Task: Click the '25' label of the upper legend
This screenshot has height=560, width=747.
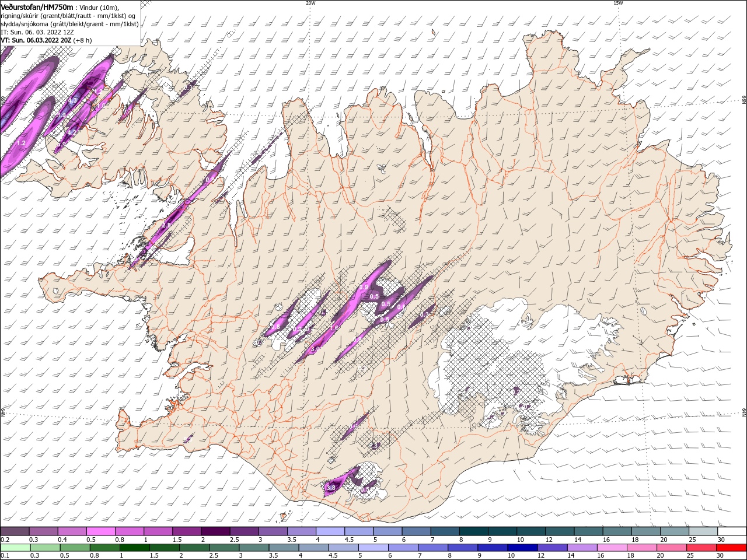Action: (x=692, y=540)
